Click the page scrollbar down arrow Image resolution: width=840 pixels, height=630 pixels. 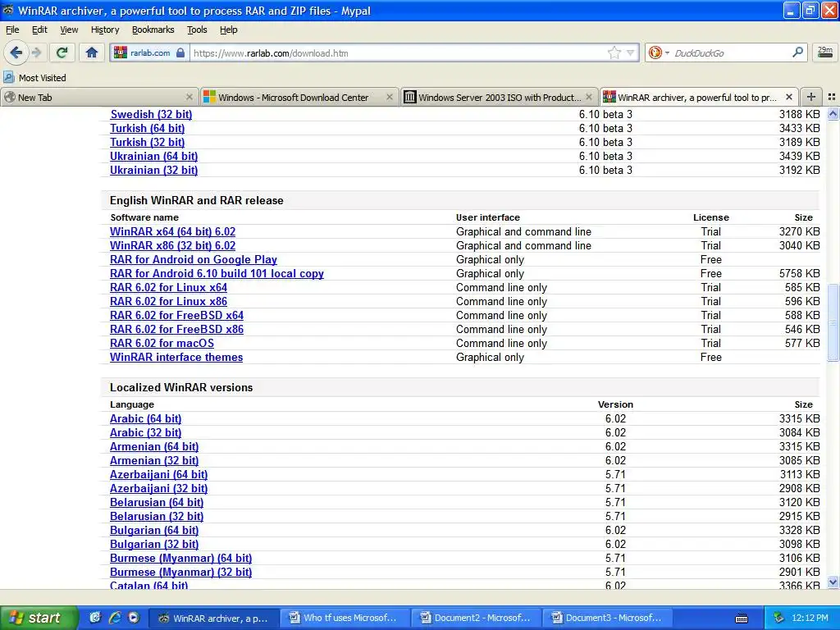833,582
